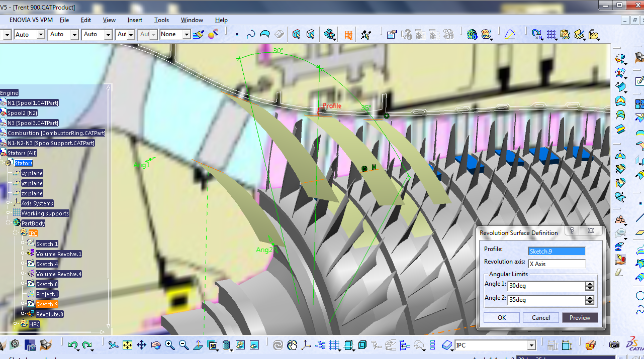The image size is (644, 359).
Task: Open the Insert menu
Action: [135, 20]
